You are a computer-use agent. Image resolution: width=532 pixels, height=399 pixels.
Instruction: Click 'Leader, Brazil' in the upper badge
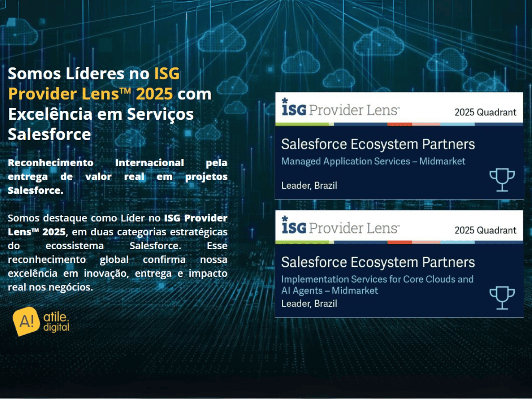coord(309,185)
